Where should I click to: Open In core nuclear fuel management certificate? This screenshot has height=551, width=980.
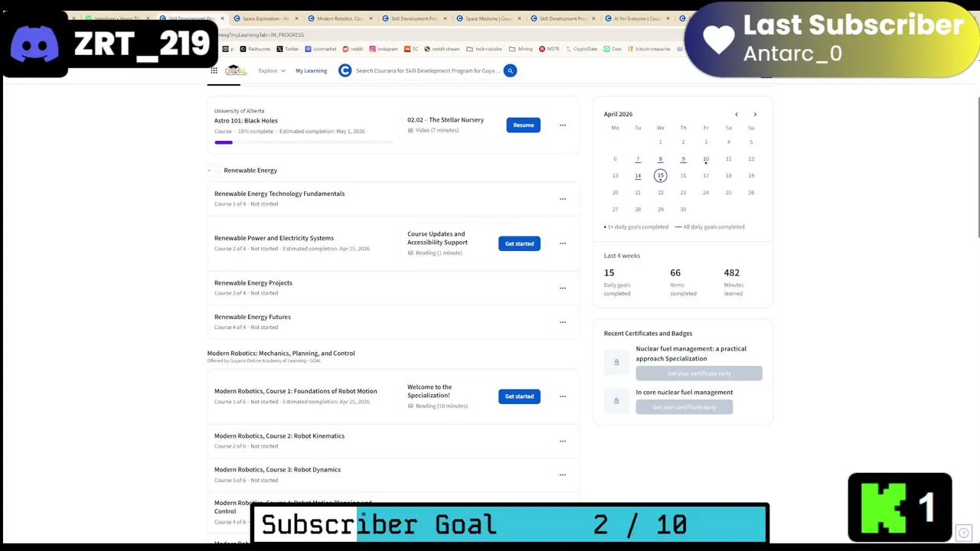coord(684,393)
